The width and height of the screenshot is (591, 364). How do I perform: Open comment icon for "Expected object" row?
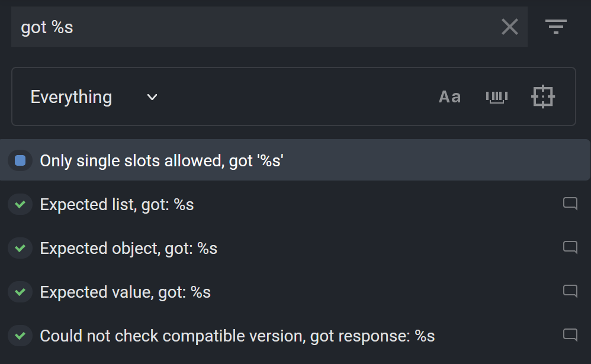click(x=570, y=248)
